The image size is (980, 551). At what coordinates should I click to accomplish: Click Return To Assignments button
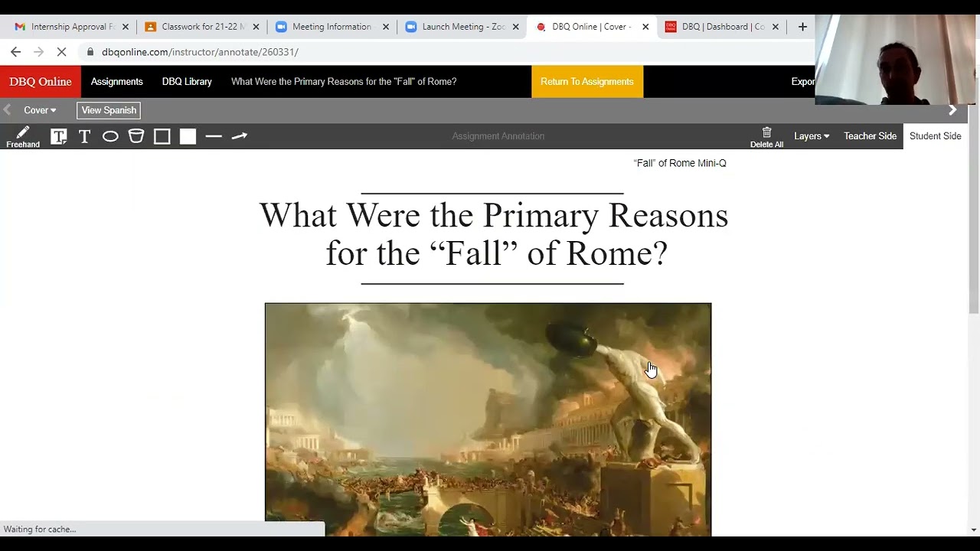(587, 82)
